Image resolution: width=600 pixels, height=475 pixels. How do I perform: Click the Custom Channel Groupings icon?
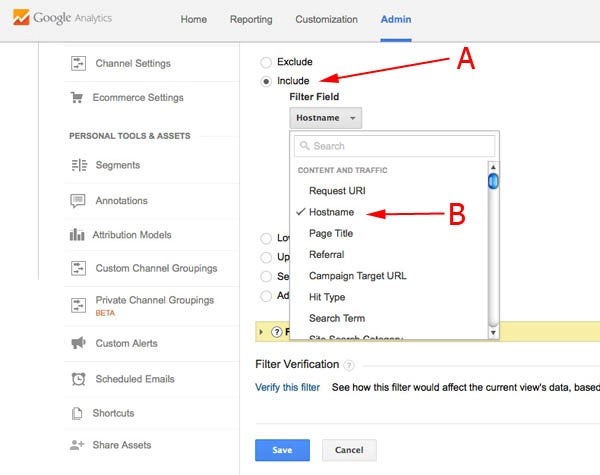(x=78, y=268)
